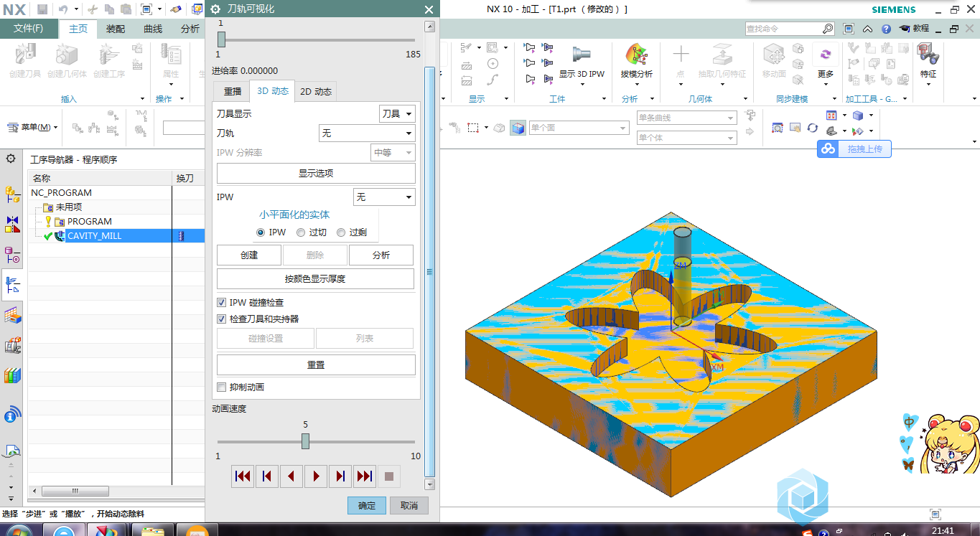Click the Play forward playback button
Screen dimensions: 980x536
316,476
